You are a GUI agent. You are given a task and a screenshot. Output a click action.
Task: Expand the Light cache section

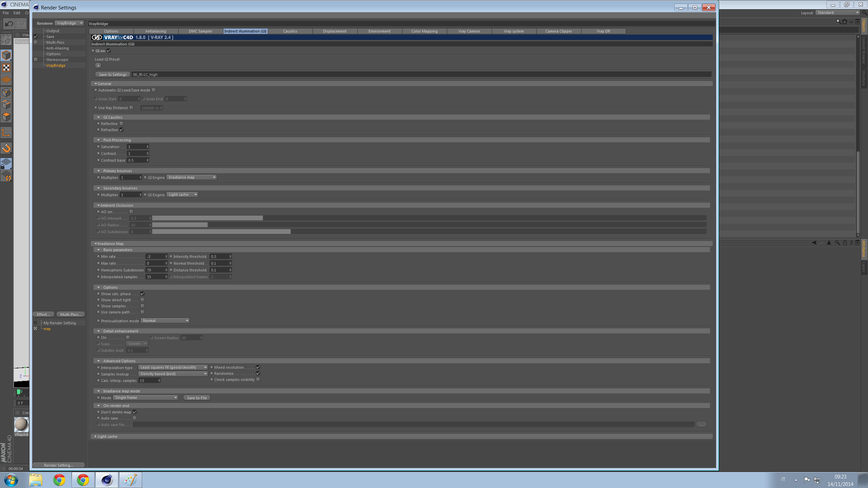click(x=96, y=436)
